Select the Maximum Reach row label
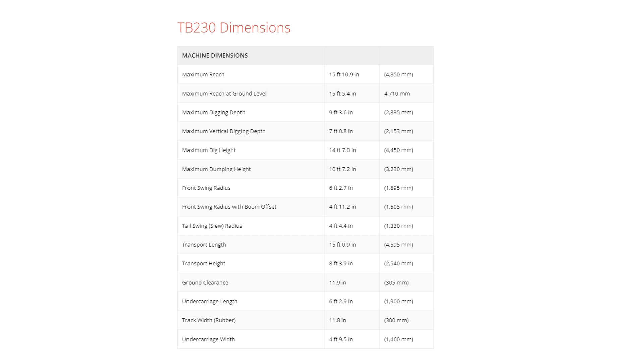The width and height of the screenshot is (644, 362). [x=203, y=75]
